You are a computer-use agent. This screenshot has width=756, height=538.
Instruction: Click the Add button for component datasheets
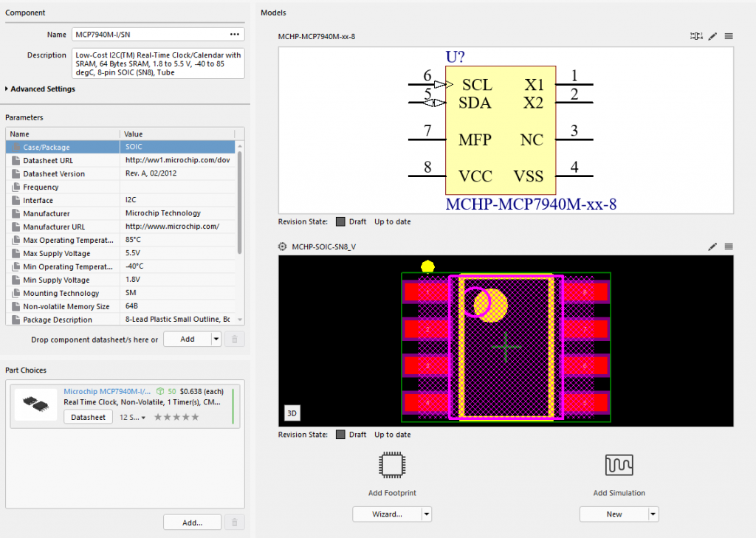pos(188,339)
